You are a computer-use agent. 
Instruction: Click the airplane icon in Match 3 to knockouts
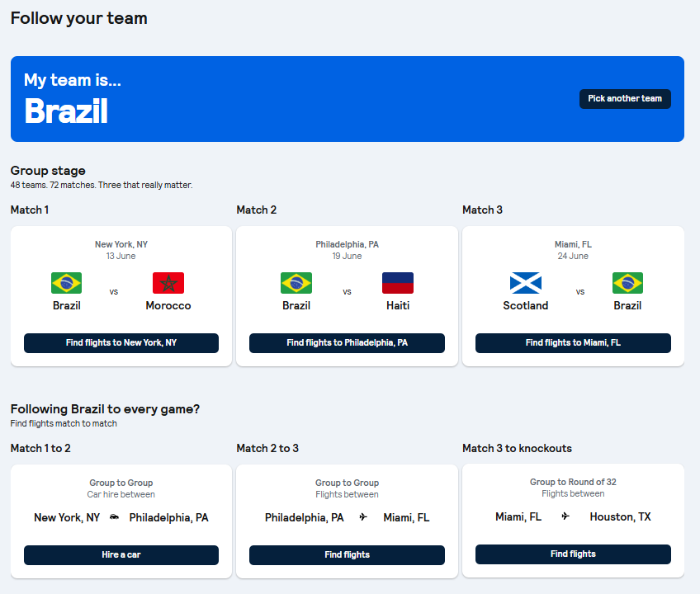pyautogui.click(x=564, y=516)
